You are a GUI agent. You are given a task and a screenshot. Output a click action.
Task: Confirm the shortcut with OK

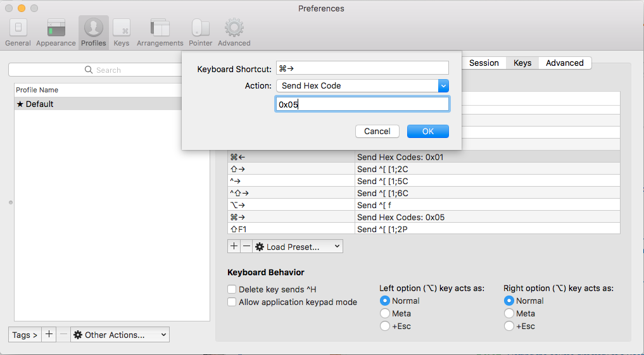coord(428,132)
